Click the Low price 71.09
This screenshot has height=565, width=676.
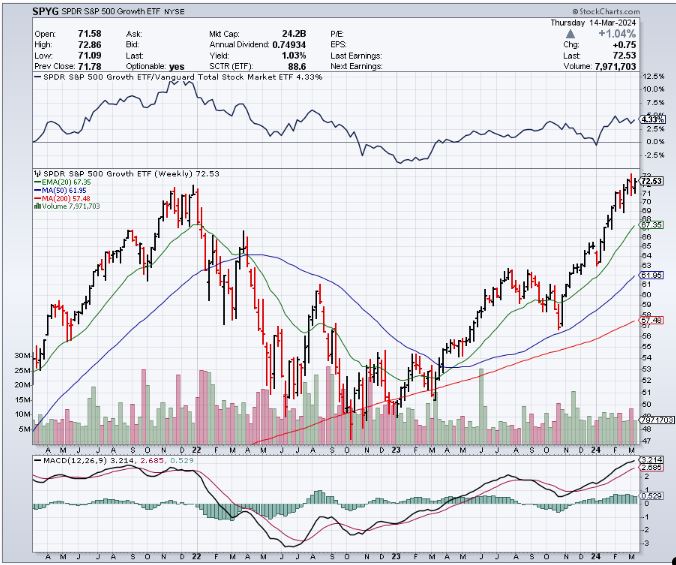pos(90,56)
